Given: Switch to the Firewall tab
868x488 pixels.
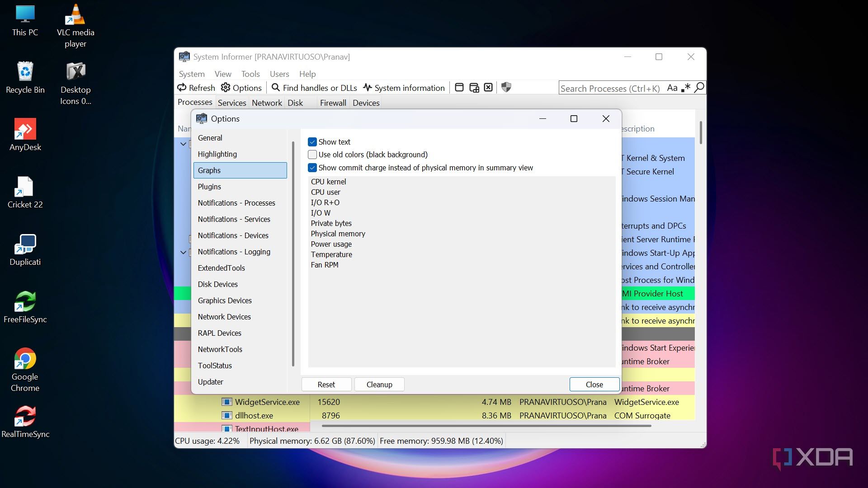Looking at the screenshot, I should pos(333,103).
